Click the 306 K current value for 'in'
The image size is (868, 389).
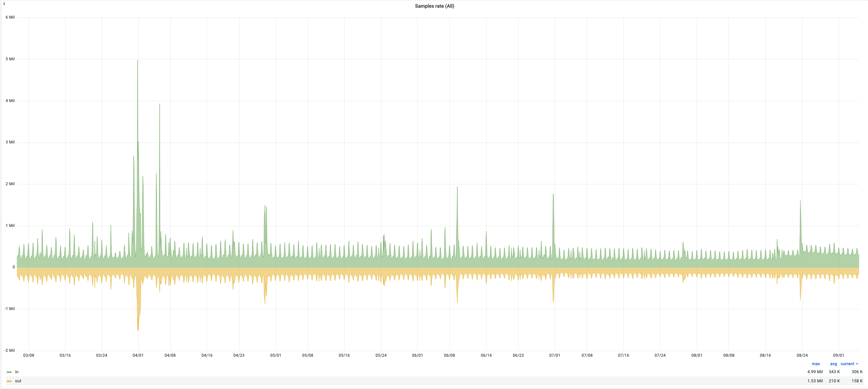857,372
